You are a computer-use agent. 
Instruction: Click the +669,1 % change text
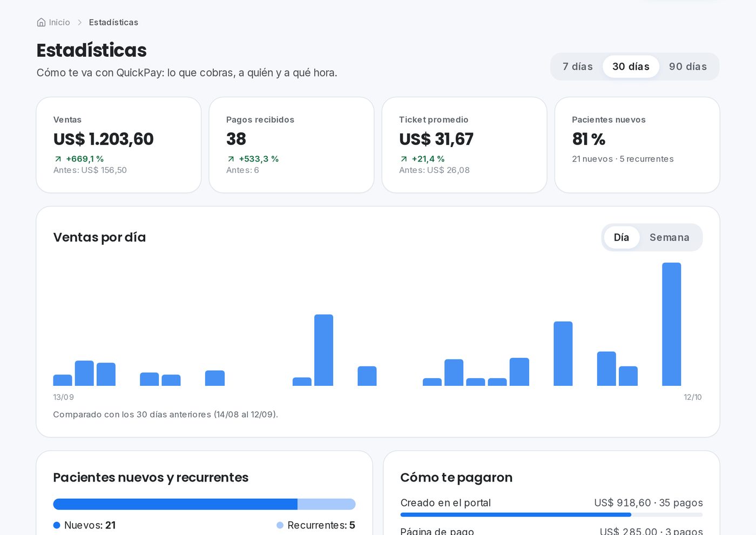point(85,159)
